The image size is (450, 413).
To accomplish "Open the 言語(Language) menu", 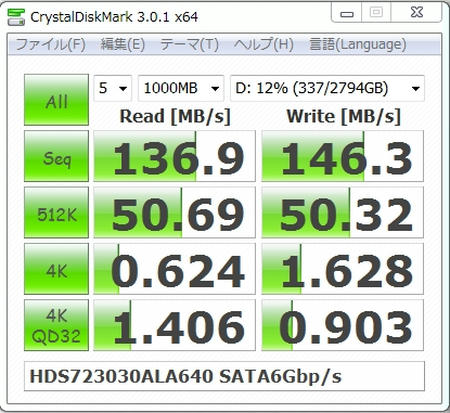I will pos(358,44).
